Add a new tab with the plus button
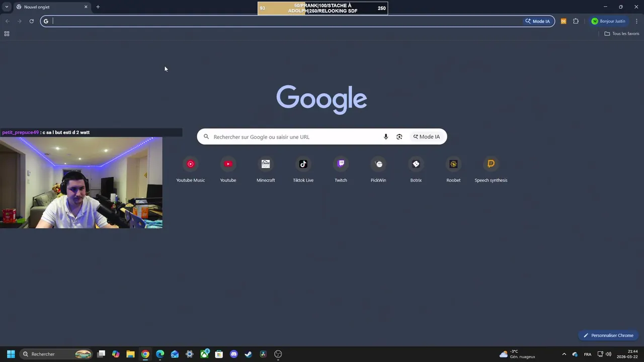Viewport: 644px width, 362px height. point(98,7)
